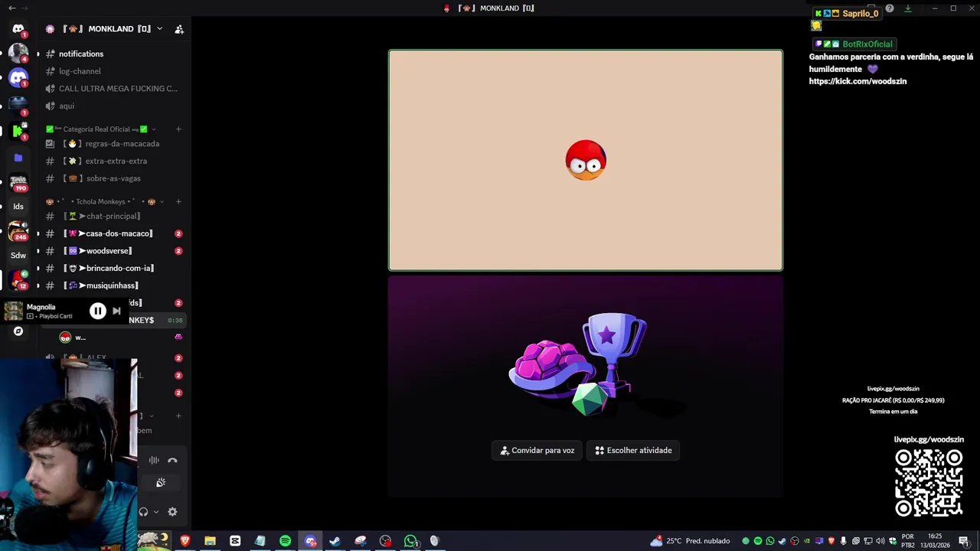Open the soundboard button
The width and height of the screenshot is (980, 551).
click(161, 483)
